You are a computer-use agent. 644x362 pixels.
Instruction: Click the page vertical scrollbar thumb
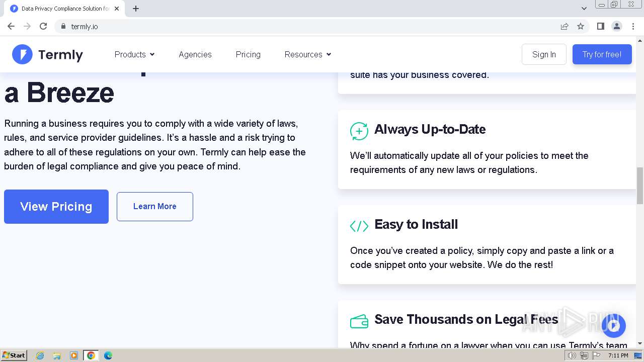[639, 186]
